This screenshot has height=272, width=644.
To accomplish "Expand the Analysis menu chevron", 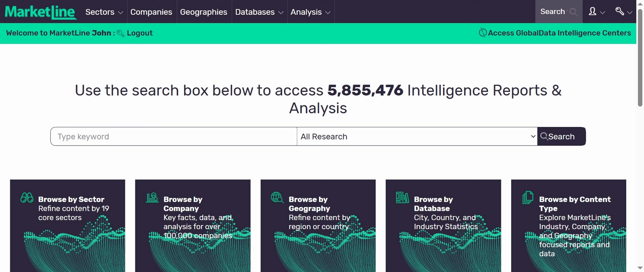I will click(x=328, y=12).
